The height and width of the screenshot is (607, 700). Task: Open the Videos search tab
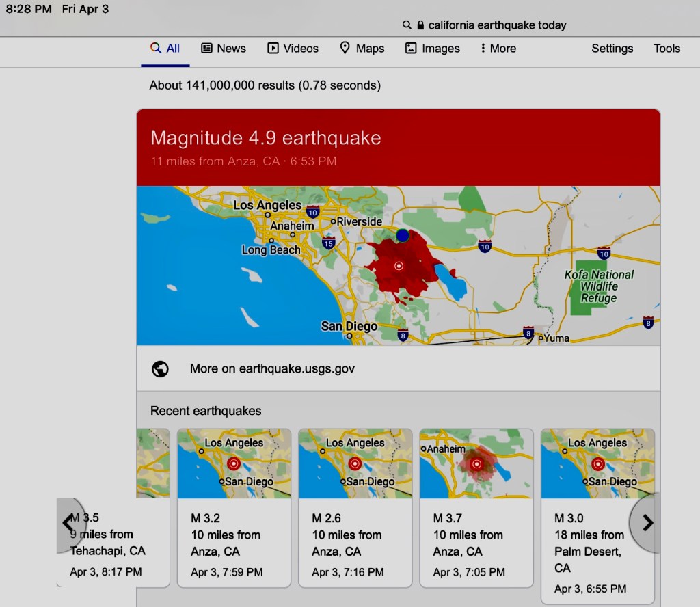coord(293,49)
